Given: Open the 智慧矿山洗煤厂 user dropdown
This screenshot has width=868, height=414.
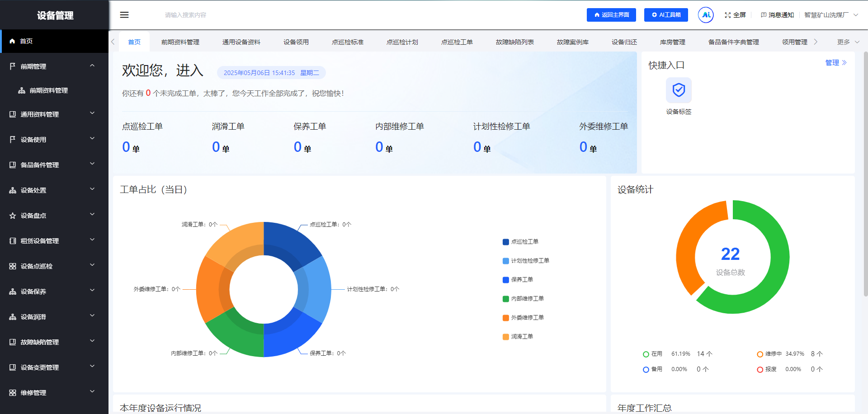Looking at the screenshot, I should tap(831, 15).
